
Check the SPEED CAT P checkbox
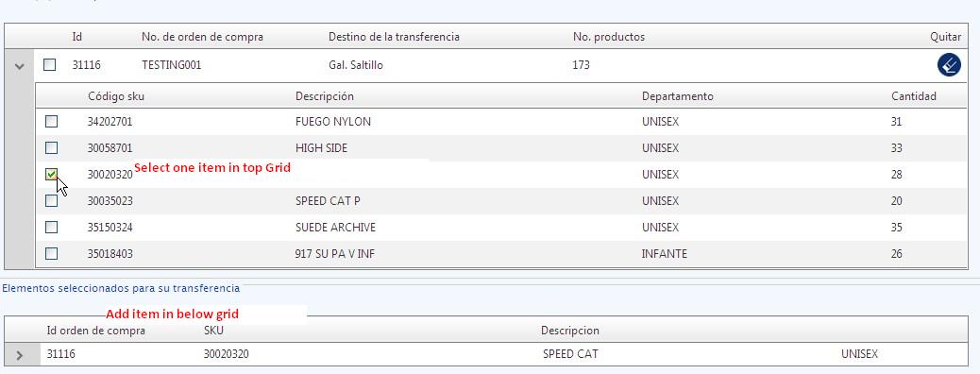point(51,201)
